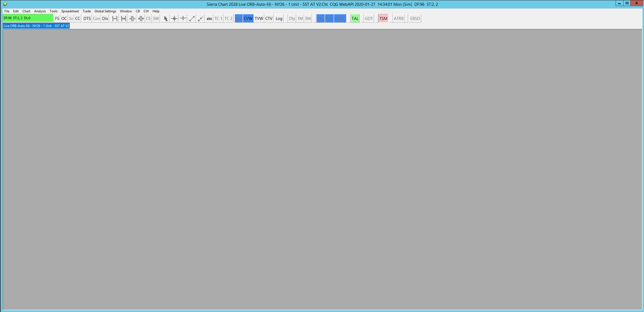Click the green DF:96 status box

click(28, 18)
